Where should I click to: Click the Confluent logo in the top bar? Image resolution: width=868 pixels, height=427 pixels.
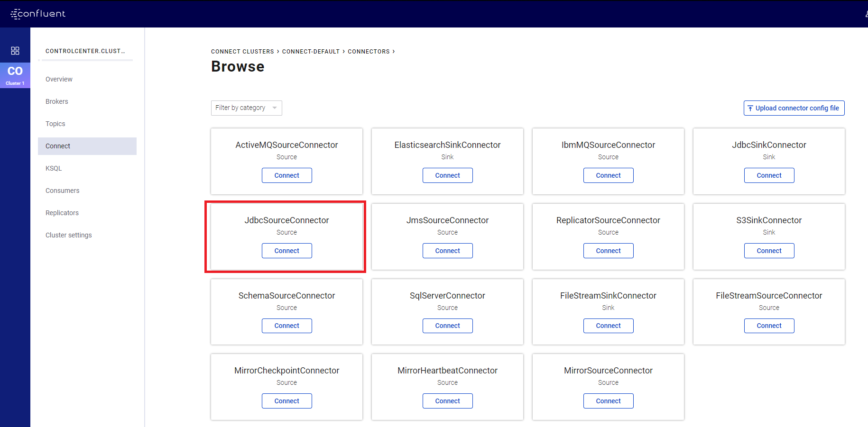tap(38, 14)
